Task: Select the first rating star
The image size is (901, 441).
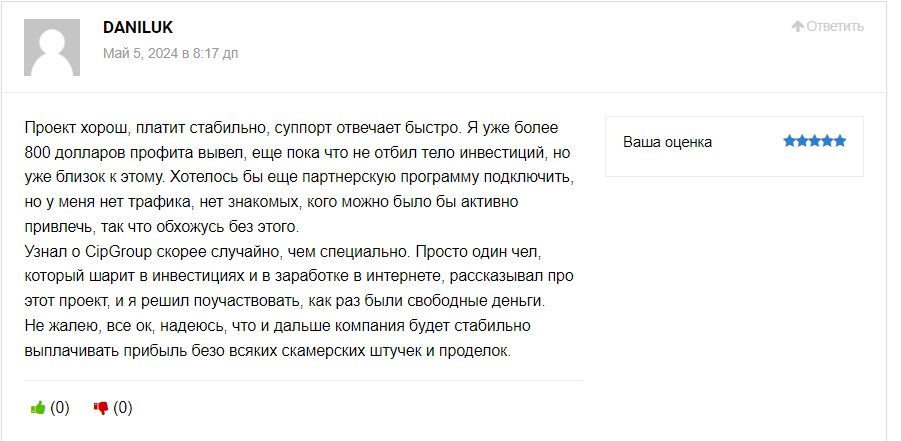Action: 790,141
